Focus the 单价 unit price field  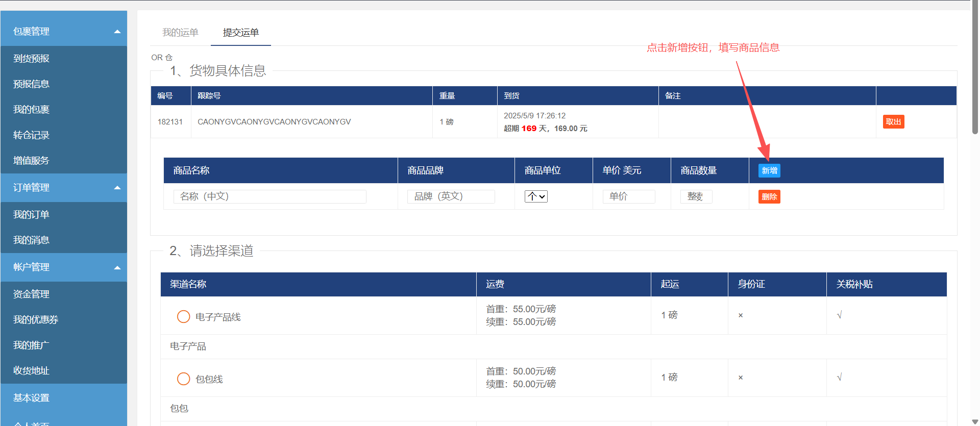tap(629, 196)
